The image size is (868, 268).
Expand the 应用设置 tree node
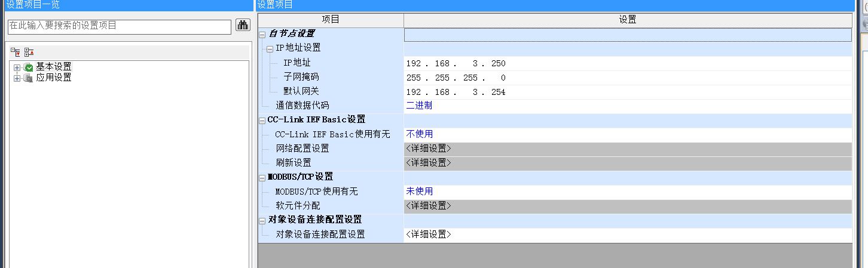coord(17,78)
